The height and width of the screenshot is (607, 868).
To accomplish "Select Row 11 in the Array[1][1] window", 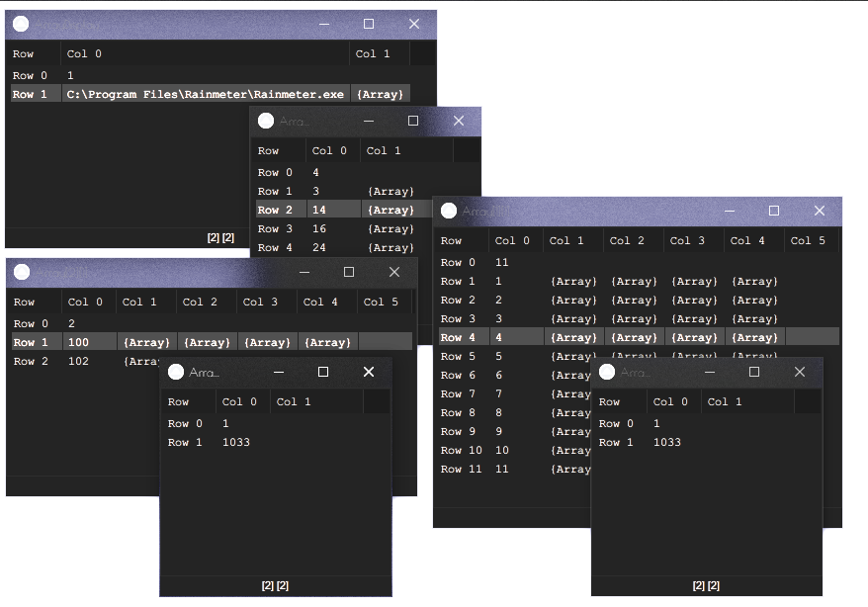I will [x=462, y=470].
